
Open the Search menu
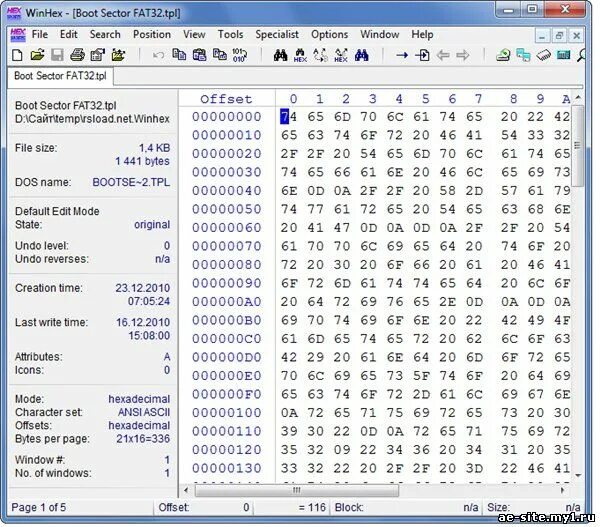tap(105, 34)
